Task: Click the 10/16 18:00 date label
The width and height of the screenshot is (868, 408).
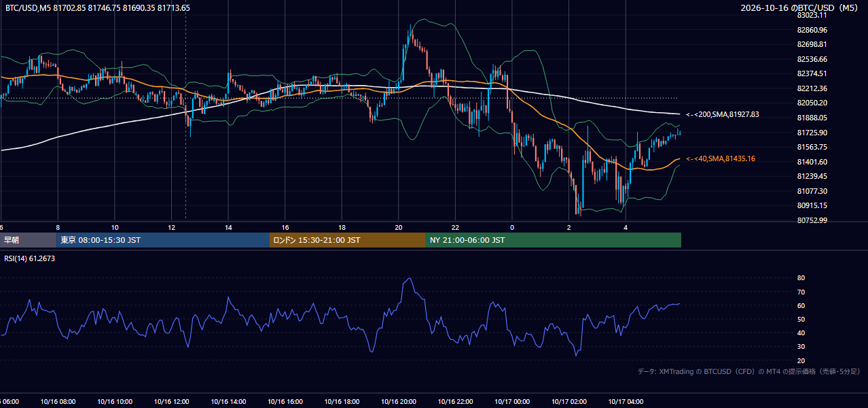Action: click(x=342, y=402)
